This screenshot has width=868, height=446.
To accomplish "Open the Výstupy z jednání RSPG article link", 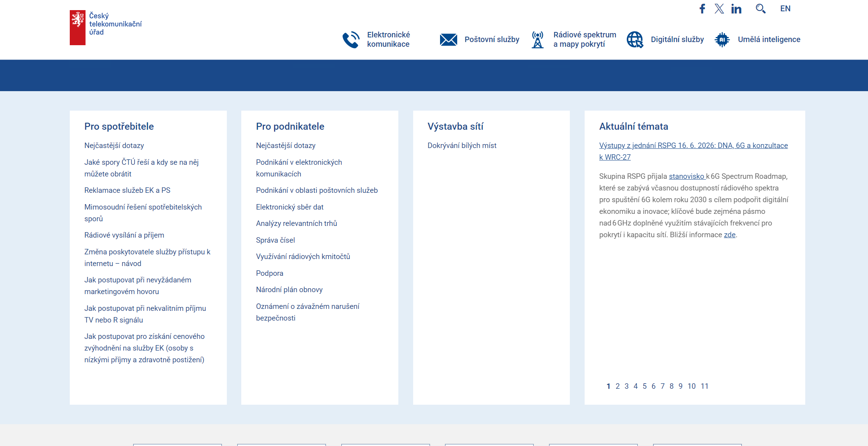I will click(693, 151).
